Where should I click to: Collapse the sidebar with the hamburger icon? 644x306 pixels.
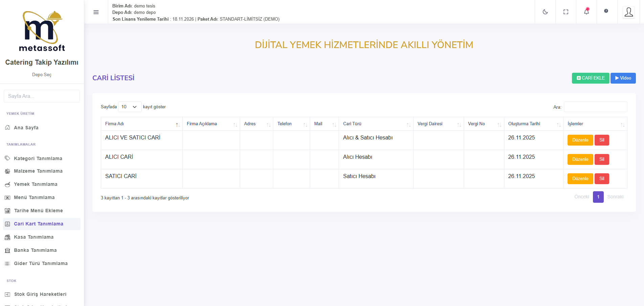click(x=96, y=12)
